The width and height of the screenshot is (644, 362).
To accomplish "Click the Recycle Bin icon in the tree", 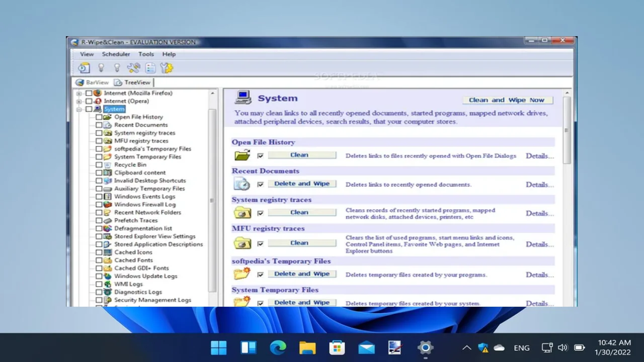I will (107, 165).
